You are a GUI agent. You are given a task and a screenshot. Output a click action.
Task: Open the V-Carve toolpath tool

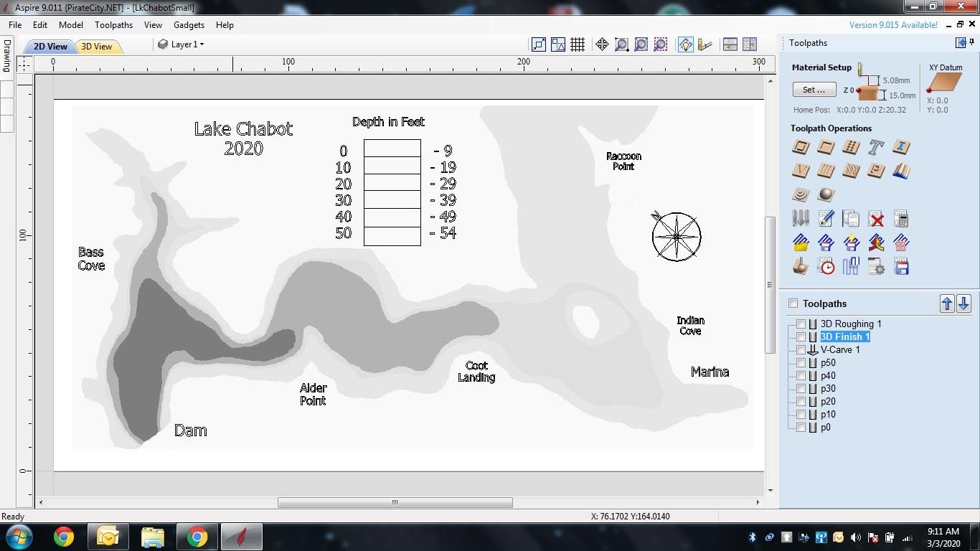[x=801, y=171]
